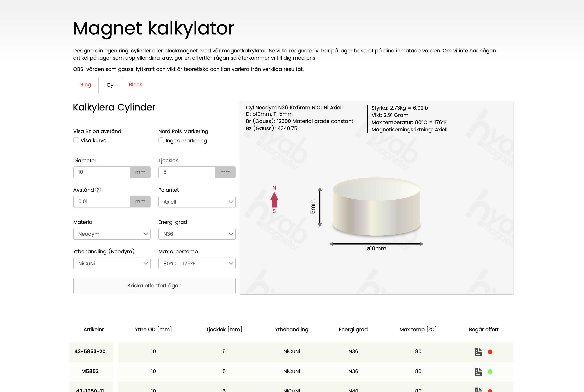Open the Material dropdown showing Neodym
This screenshot has width=584, height=392.
pos(111,234)
